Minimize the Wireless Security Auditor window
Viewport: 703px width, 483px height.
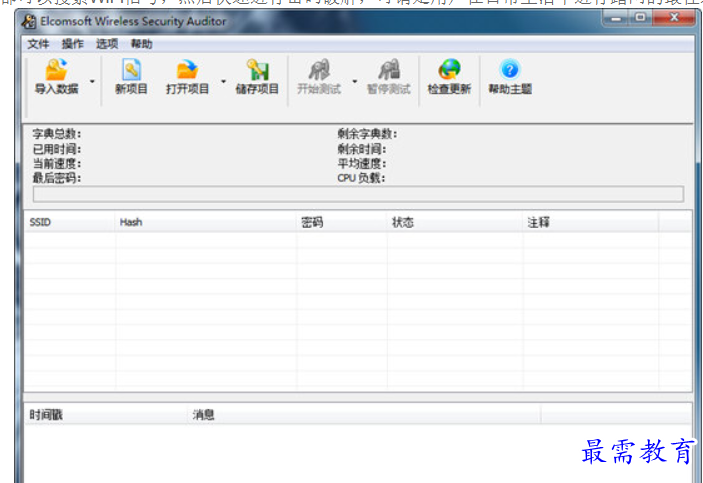[616, 18]
